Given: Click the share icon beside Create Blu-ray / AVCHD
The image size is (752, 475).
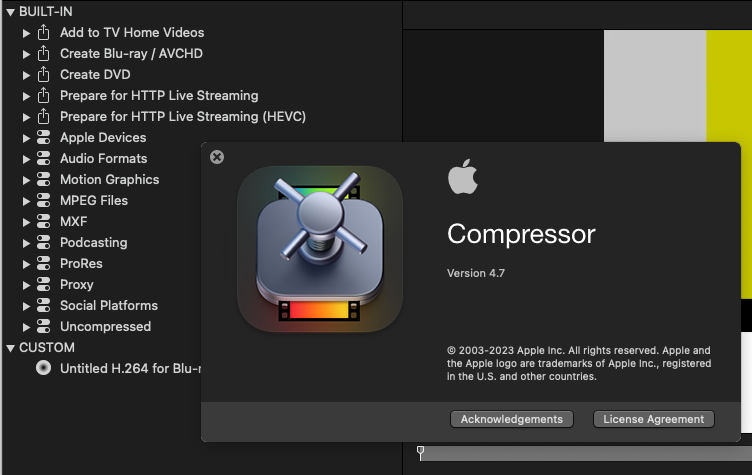Looking at the screenshot, I should [x=43, y=53].
